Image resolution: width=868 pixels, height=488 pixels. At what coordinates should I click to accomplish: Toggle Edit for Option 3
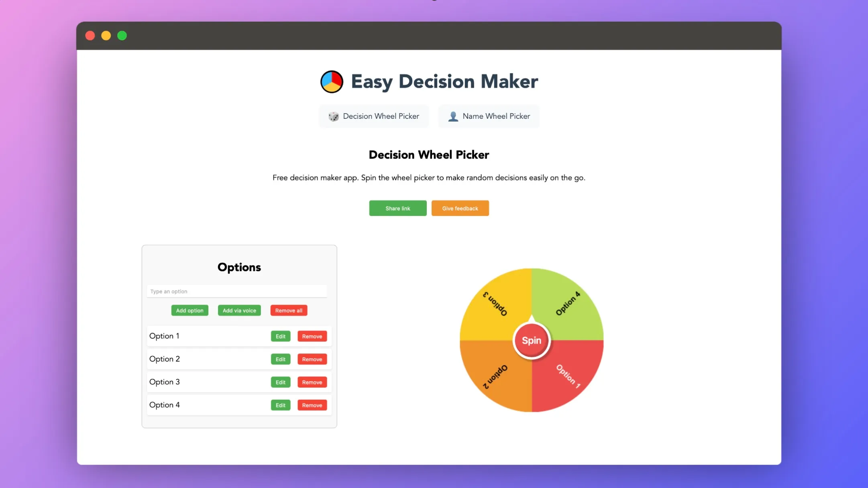281,382
